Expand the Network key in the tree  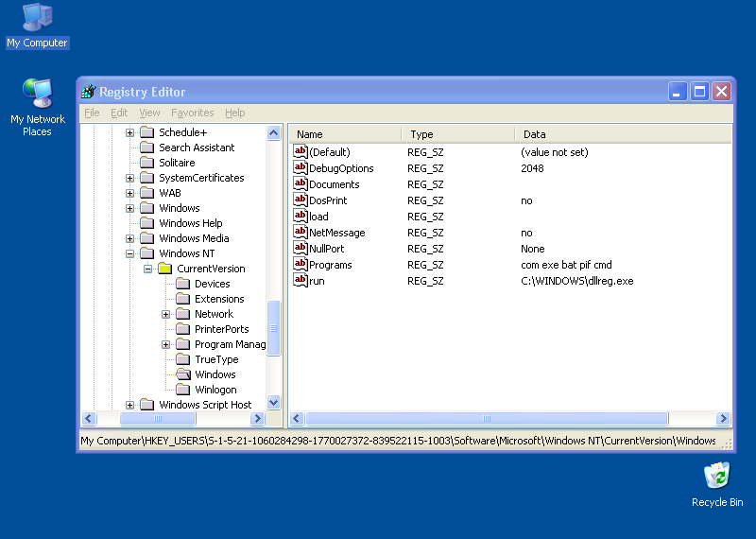point(166,314)
